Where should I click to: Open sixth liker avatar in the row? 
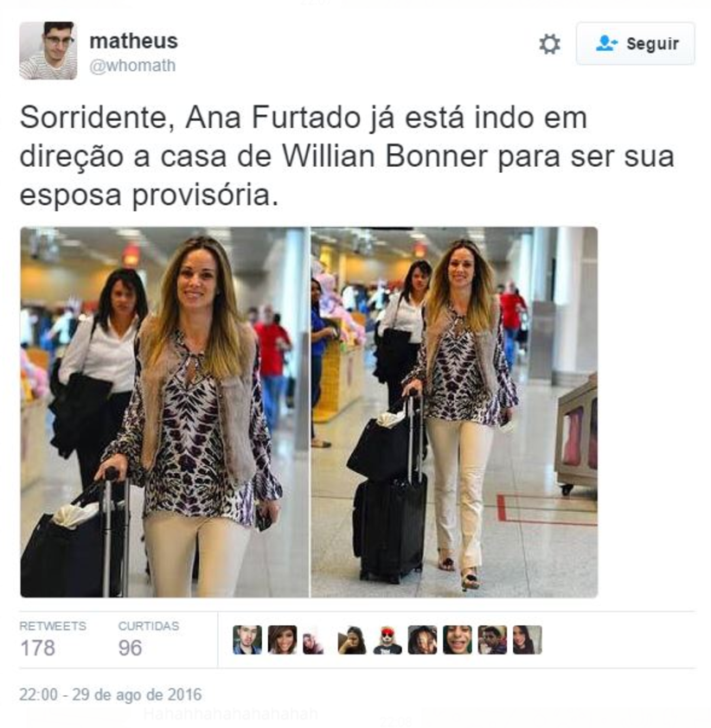422,640
